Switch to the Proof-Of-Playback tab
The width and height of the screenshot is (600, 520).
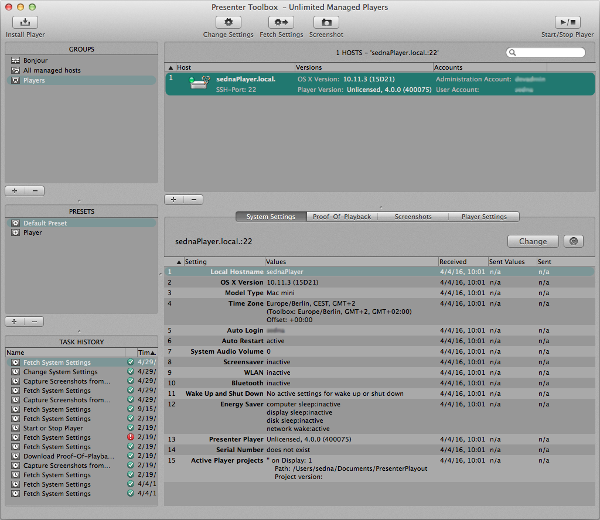point(342,217)
